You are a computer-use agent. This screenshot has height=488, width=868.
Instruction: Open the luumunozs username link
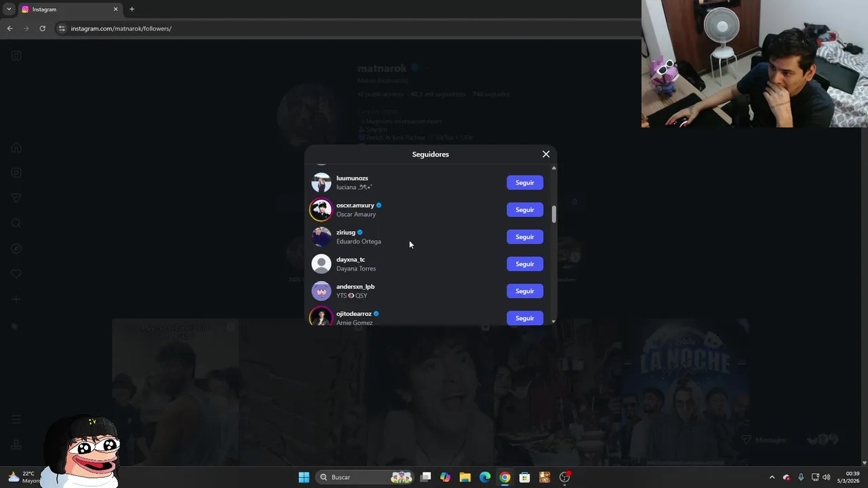point(352,178)
